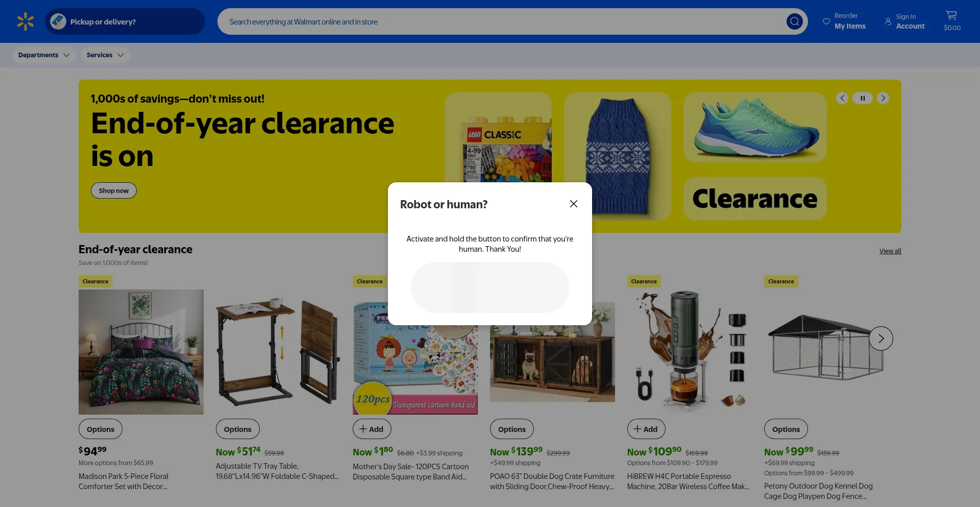980x507 pixels.
Task: Add HiBREW espresso machine to cart
Action: (646, 429)
